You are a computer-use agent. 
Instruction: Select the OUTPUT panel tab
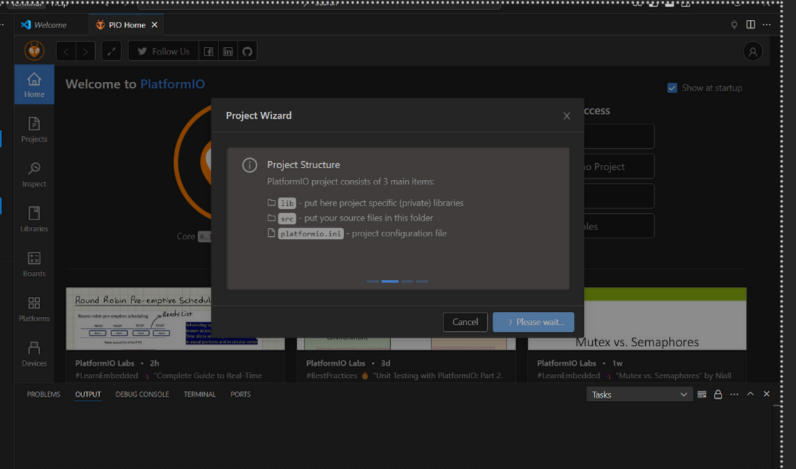pyautogui.click(x=88, y=394)
